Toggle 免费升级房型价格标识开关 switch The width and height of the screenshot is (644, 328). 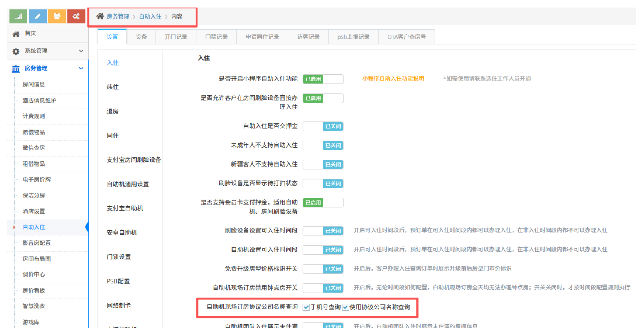[x=323, y=269]
